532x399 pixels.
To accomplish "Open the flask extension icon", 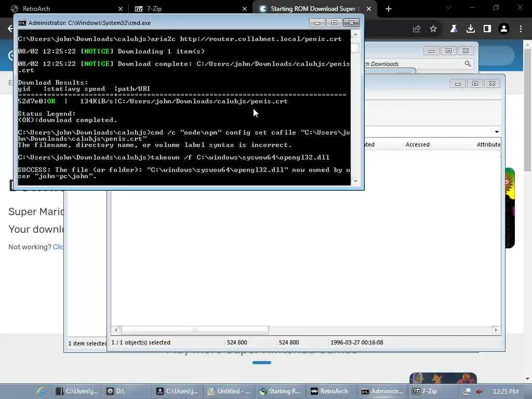I will (454, 29).
